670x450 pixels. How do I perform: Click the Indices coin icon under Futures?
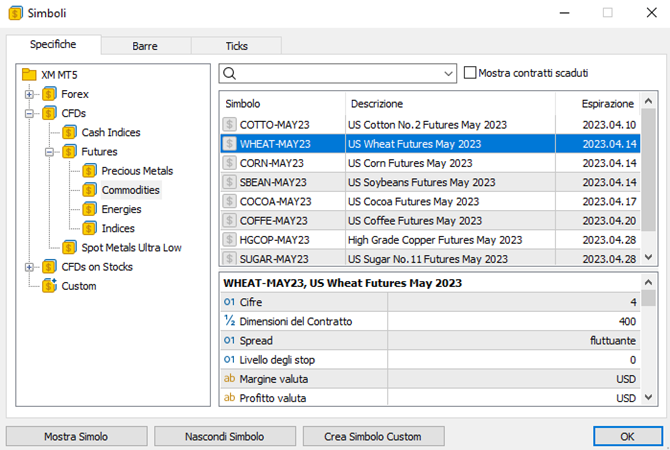pyautogui.click(x=89, y=228)
